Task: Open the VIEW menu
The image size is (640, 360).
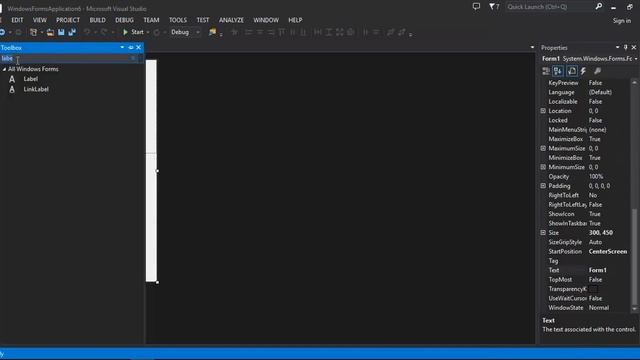Action: pos(40,20)
